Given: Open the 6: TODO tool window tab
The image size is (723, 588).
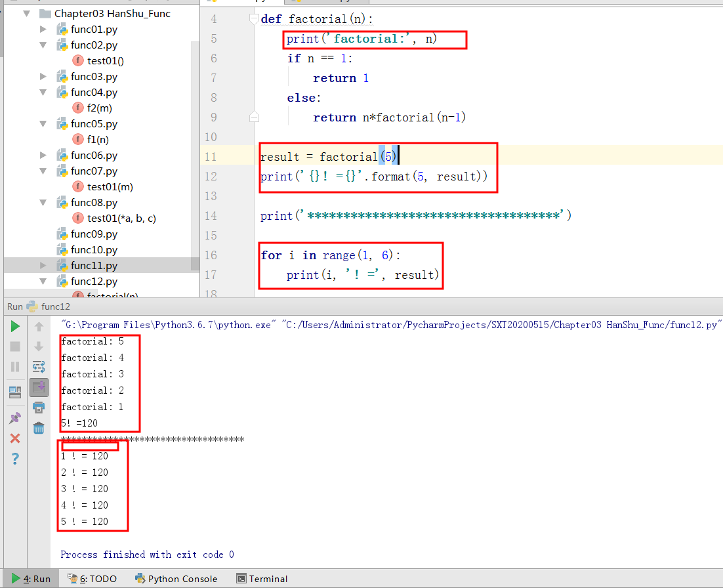Looking at the screenshot, I should (x=92, y=579).
